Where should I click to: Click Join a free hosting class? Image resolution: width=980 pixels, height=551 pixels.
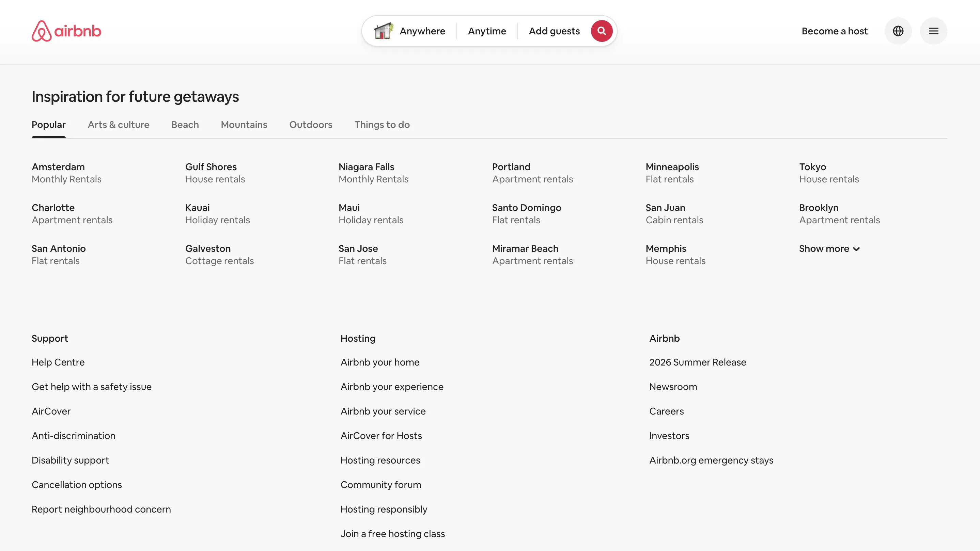393,534
